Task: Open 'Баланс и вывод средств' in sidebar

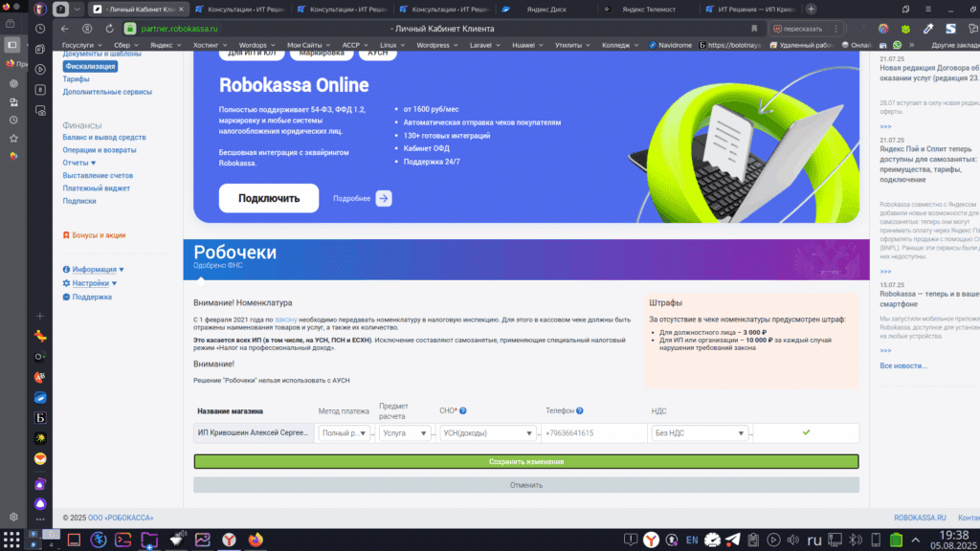Action: [x=104, y=138]
